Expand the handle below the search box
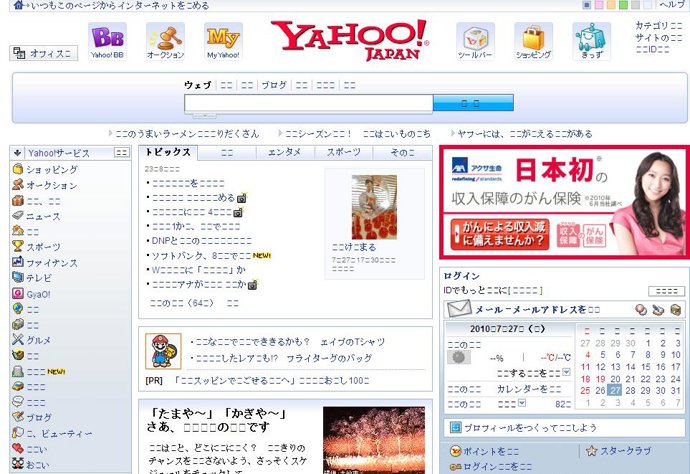Viewport: 690px width, 474px height. point(205,116)
